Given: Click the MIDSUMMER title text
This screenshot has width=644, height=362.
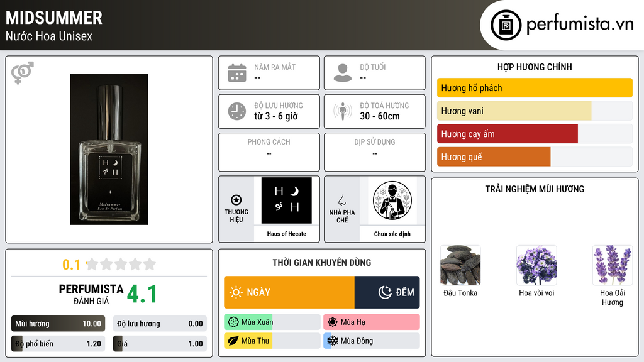Looking at the screenshot, I should tap(54, 18).
